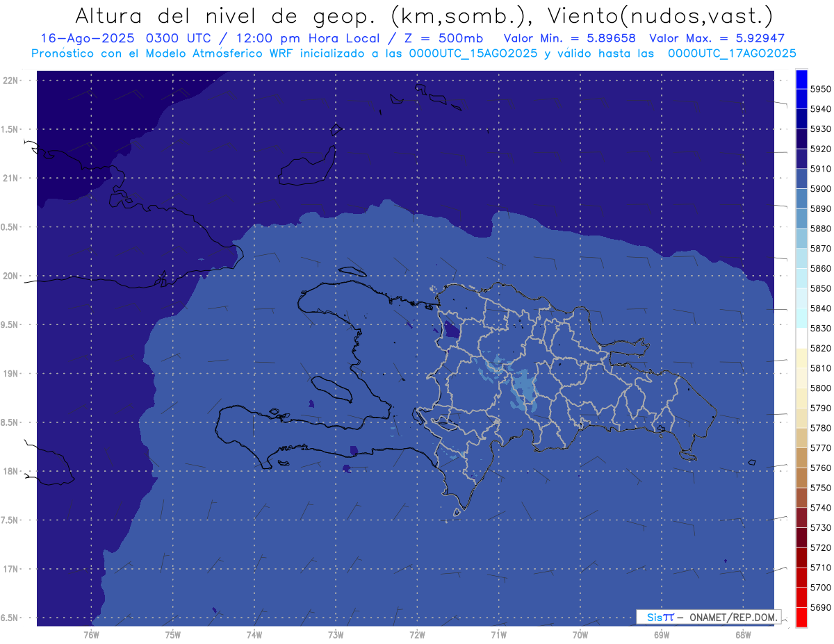834x644 pixels.
Task: Select the '5710' legend value
Action: point(821,568)
